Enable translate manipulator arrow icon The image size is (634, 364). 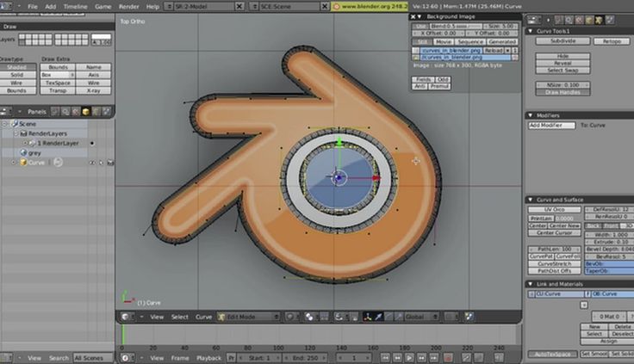coord(378,317)
